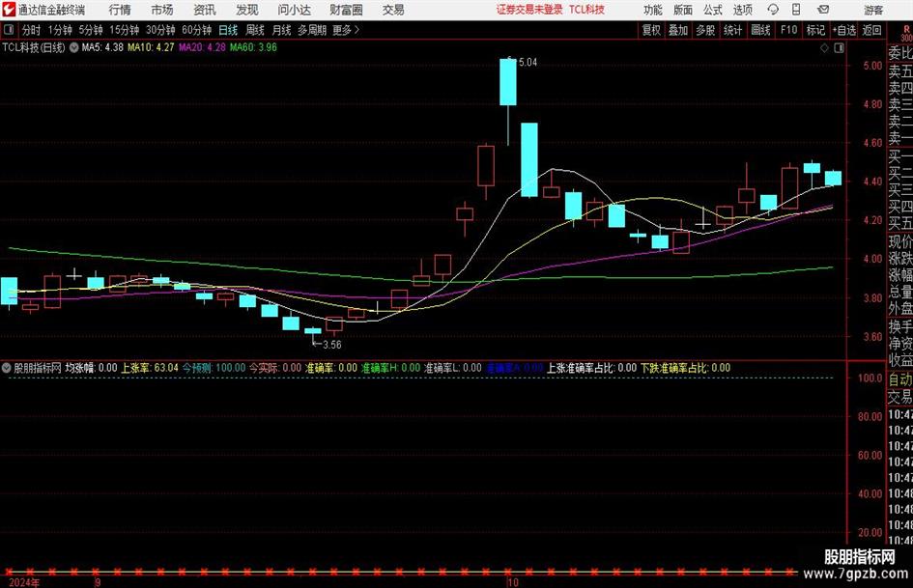The width and height of the screenshot is (913, 588).
Task: Open the 市场 menu
Action: pyautogui.click(x=162, y=10)
